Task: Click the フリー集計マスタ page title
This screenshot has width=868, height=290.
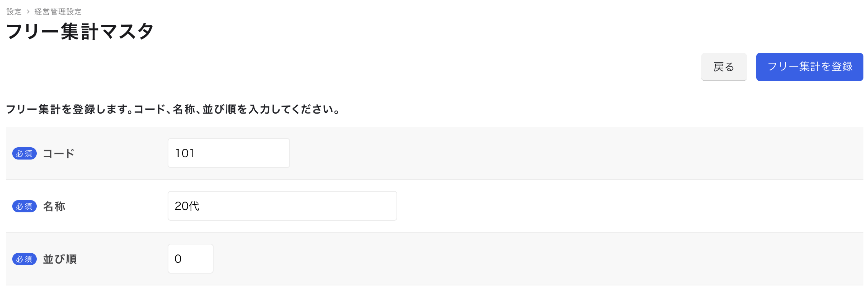Action: tap(80, 31)
